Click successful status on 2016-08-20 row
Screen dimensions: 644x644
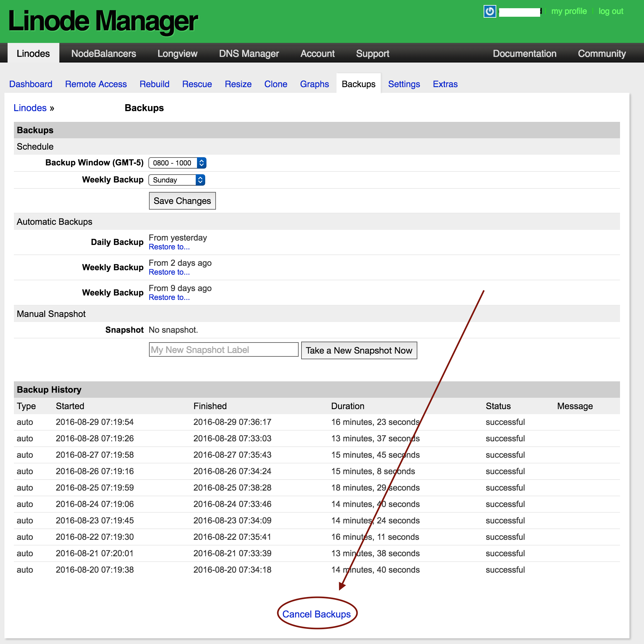click(505, 570)
